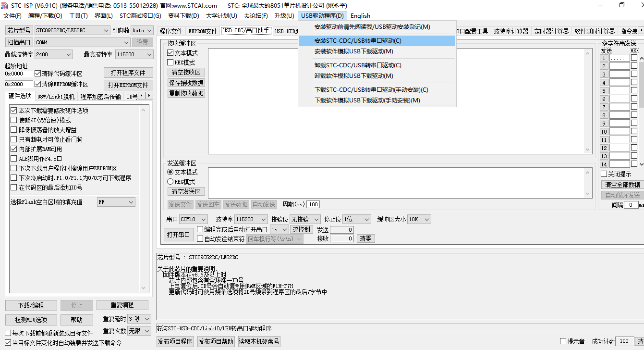Enable 使能6T(双倍速)模式 option
This screenshot has width=644, height=350.
click(14, 120)
